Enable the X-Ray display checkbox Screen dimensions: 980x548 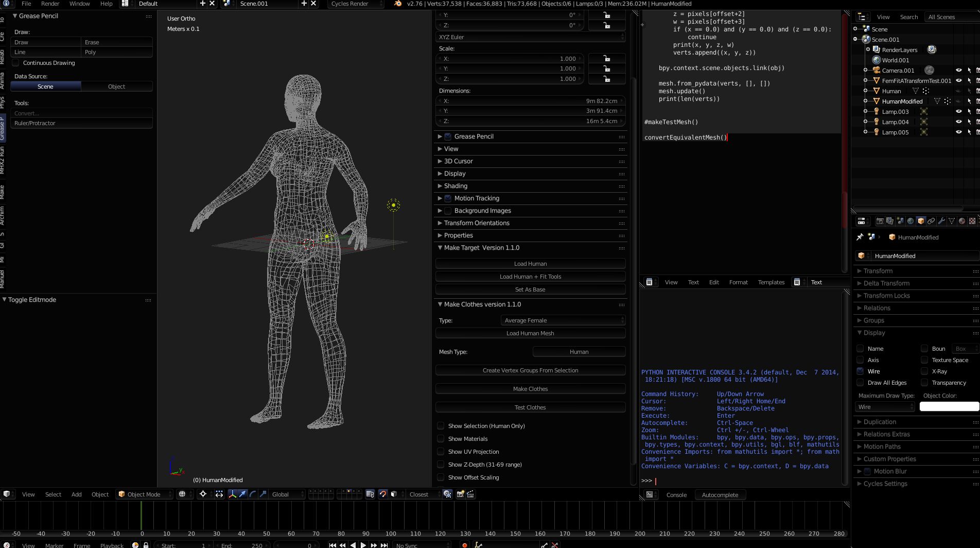point(924,371)
